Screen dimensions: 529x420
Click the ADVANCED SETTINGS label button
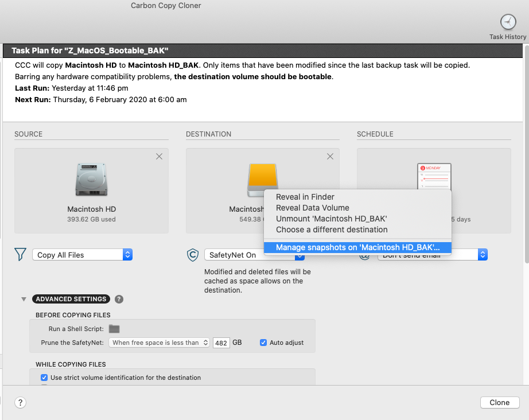[x=71, y=299]
